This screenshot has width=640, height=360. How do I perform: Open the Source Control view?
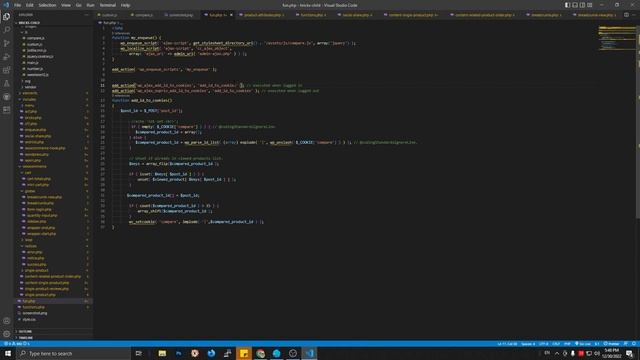click(x=7, y=43)
